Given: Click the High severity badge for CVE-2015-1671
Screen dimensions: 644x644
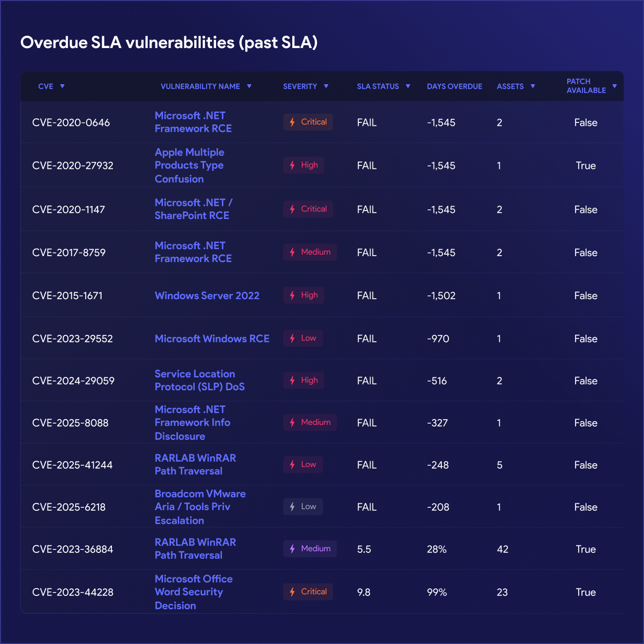Looking at the screenshot, I should pos(304,295).
